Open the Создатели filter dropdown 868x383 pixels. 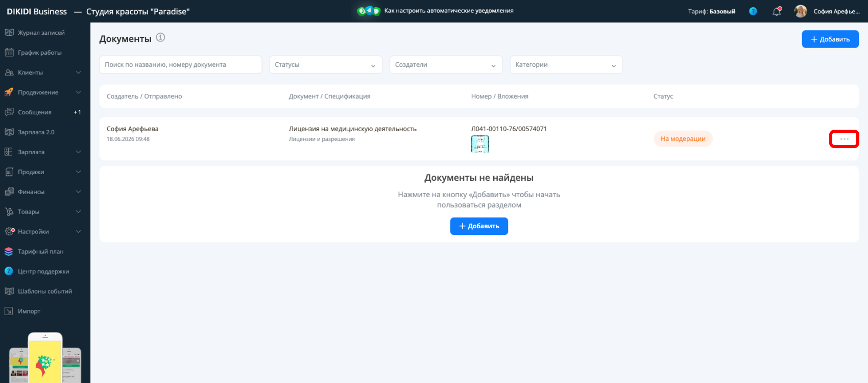tap(446, 65)
